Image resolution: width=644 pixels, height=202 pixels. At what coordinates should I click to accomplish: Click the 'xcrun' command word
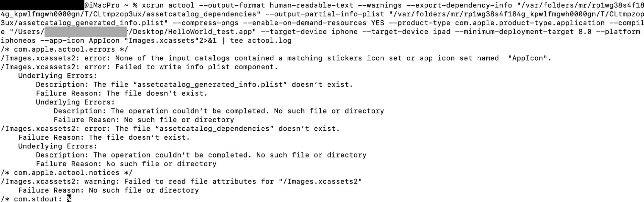(x=153, y=5)
